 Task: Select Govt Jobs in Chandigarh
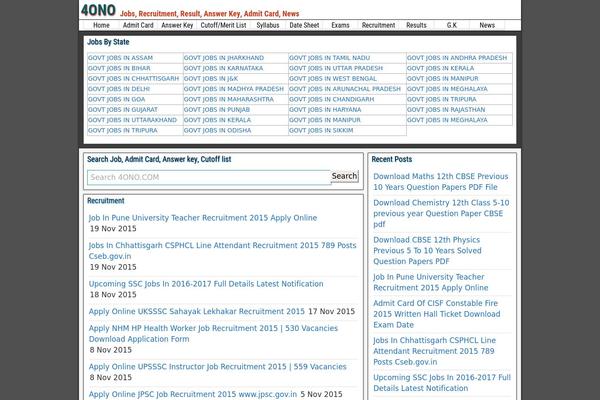pyautogui.click(x=332, y=99)
